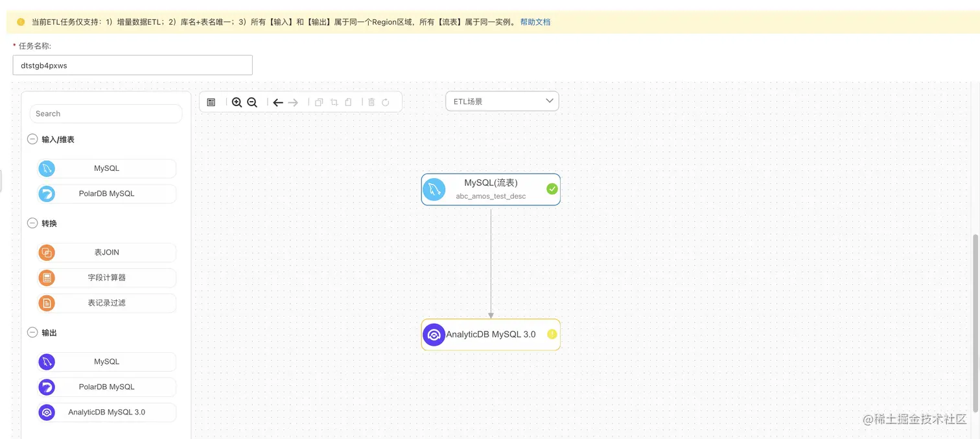Click the 任务名称 label
Screen dimensions: 980x439
coord(35,46)
